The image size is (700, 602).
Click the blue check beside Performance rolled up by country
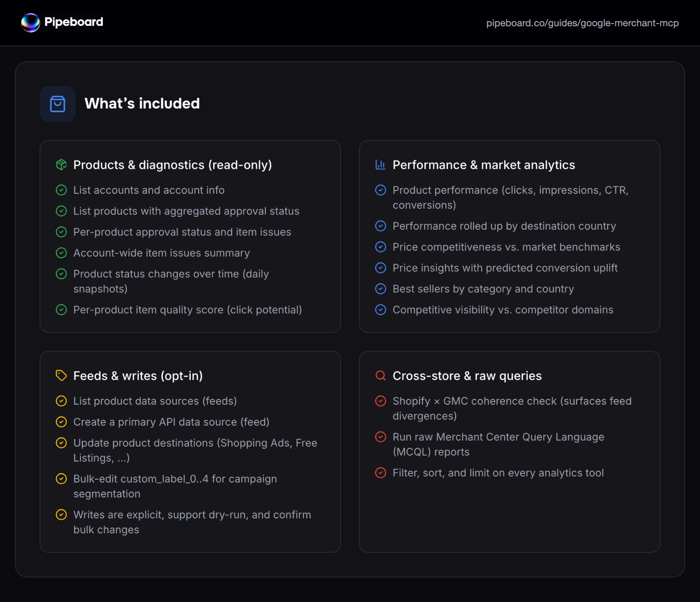[381, 226]
